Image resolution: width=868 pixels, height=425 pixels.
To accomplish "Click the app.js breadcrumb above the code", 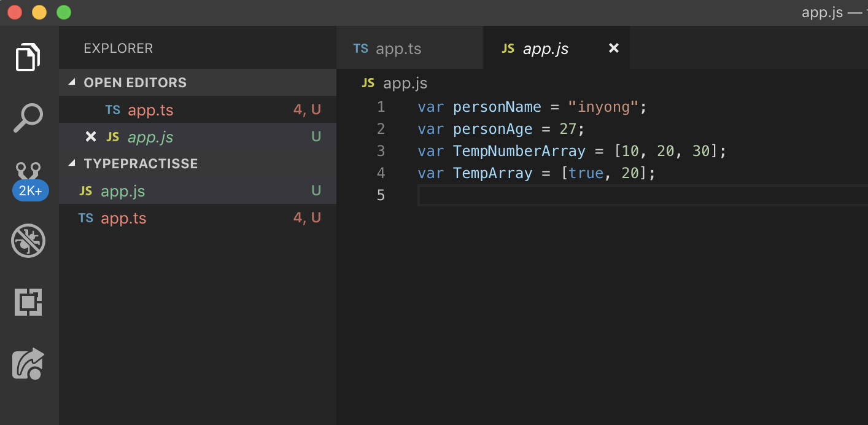I will pos(405,83).
